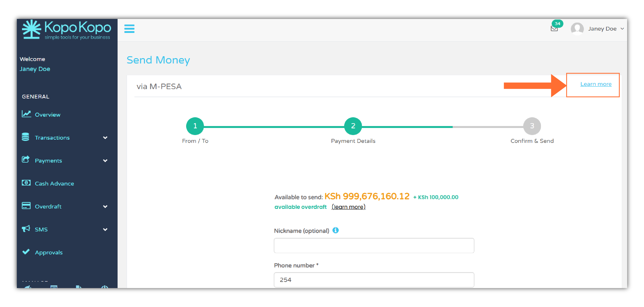Expand the Payments submenu chevron

pyautogui.click(x=105, y=161)
